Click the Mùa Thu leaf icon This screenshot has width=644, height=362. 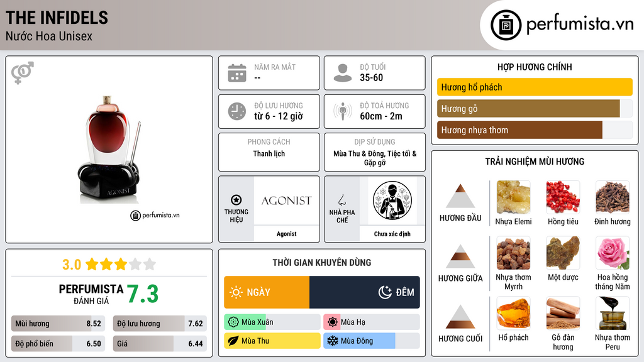click(233, 341)
